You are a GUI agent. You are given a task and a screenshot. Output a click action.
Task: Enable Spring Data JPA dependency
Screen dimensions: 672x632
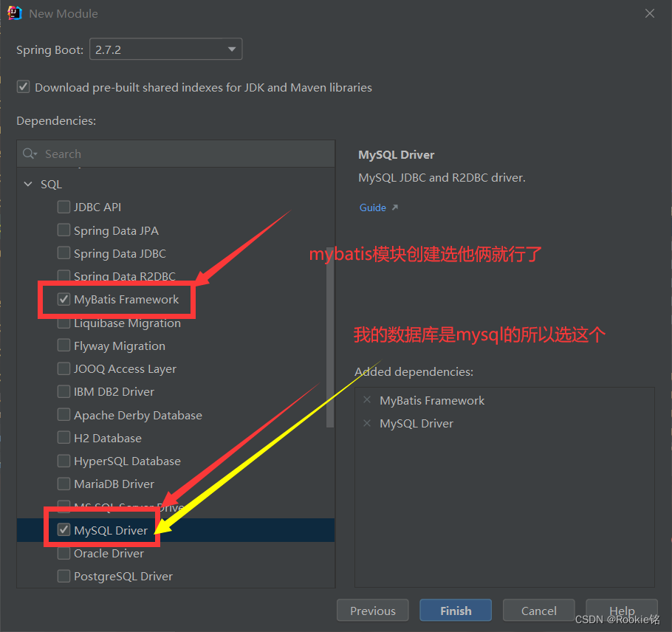(64, 230)
